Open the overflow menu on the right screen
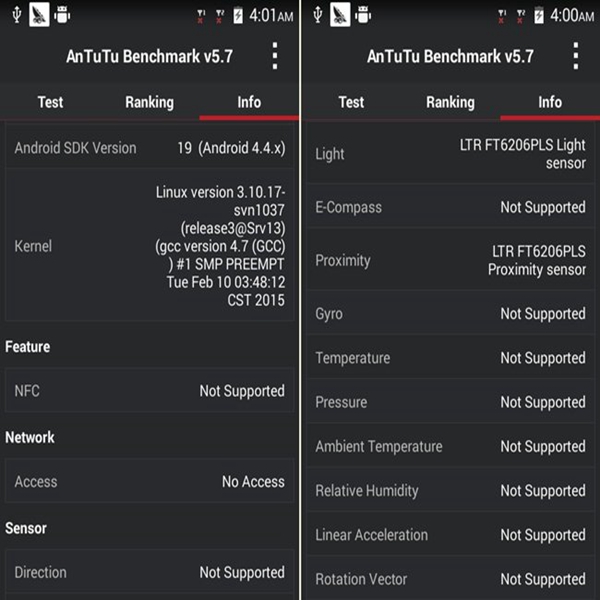 click(575, 56)
